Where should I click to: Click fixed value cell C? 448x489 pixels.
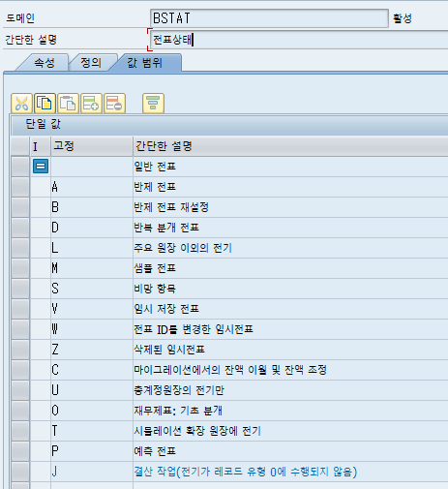(92, 370)
